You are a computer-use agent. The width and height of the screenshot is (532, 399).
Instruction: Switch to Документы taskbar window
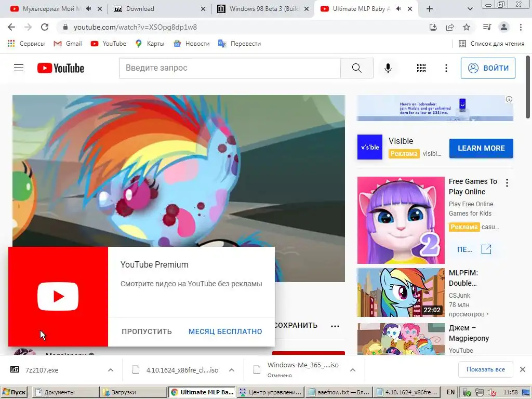(x=65, y=392)
